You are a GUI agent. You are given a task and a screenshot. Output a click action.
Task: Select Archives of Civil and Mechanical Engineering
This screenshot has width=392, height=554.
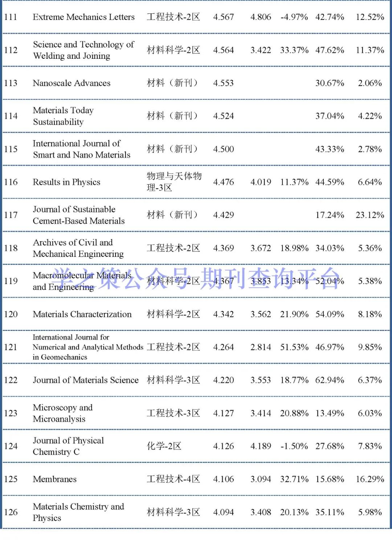[78, 248]
